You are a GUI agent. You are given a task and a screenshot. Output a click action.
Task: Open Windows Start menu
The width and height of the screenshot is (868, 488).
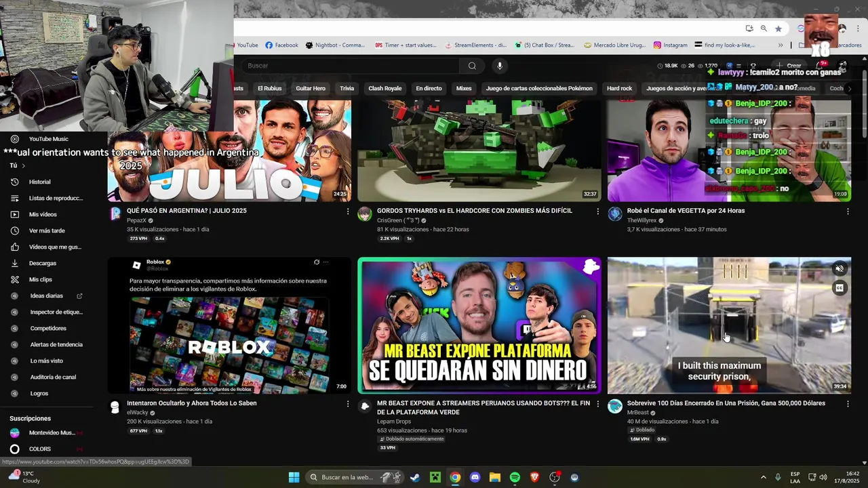pyautogui.click(x=294, y=477)
